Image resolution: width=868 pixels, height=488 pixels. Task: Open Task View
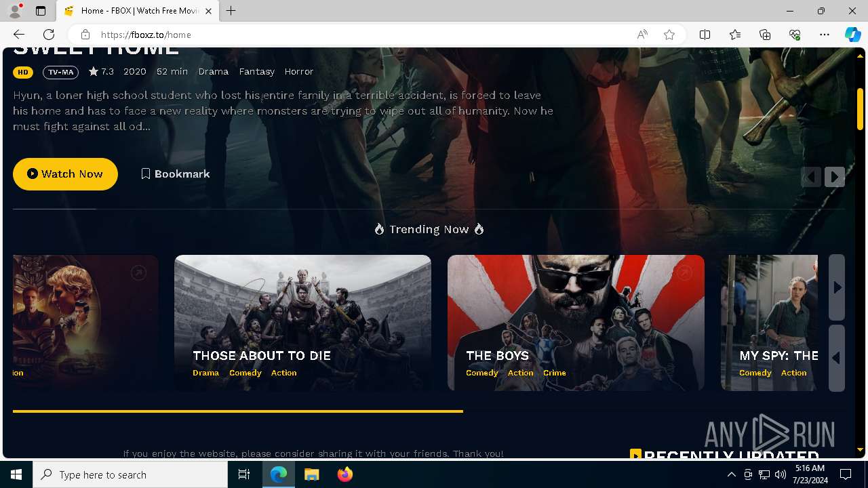(x=244, y=474)
